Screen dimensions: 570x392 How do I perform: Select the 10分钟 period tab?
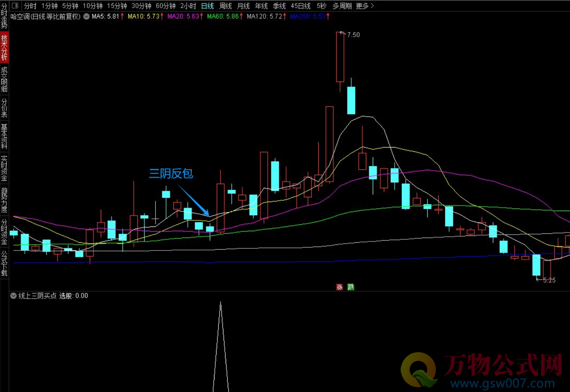(93, 6)
